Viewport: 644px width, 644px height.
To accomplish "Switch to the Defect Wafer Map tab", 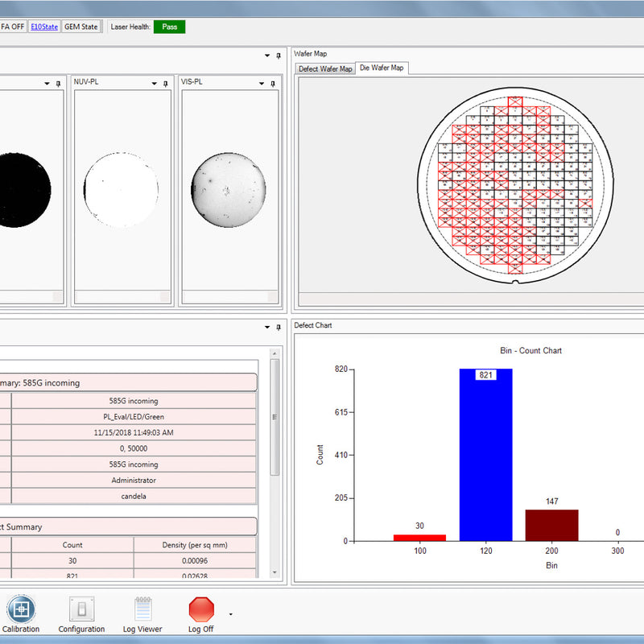I will coord(325,69).
